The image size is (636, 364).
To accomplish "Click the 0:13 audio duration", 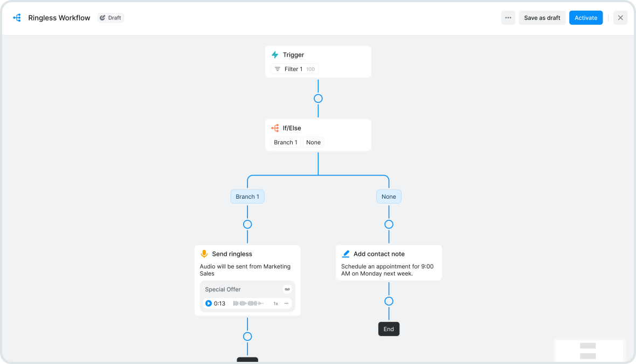I will pos(219,303).
